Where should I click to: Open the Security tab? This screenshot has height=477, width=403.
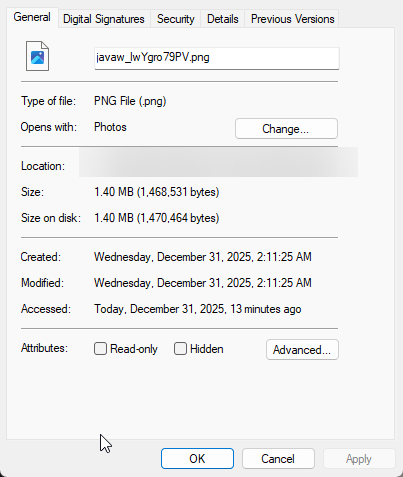[x=176, y=19]
